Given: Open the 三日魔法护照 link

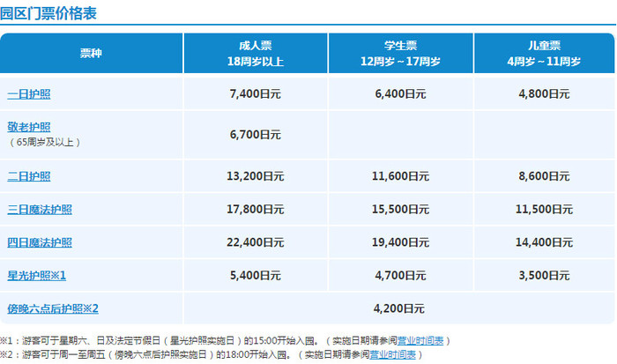Looking at the screenshot, I should click(x=40, y=209).
